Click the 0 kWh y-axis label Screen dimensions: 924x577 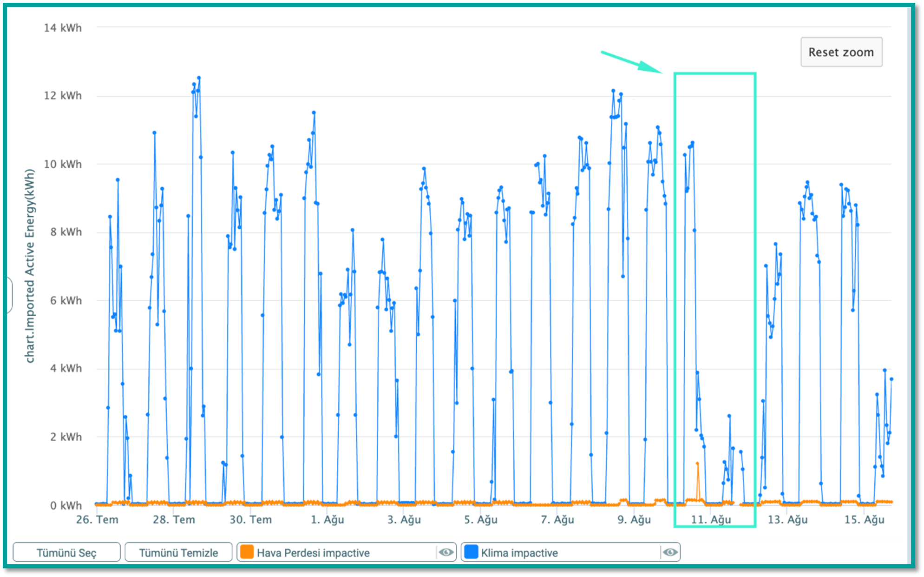(x=66, y=505)
